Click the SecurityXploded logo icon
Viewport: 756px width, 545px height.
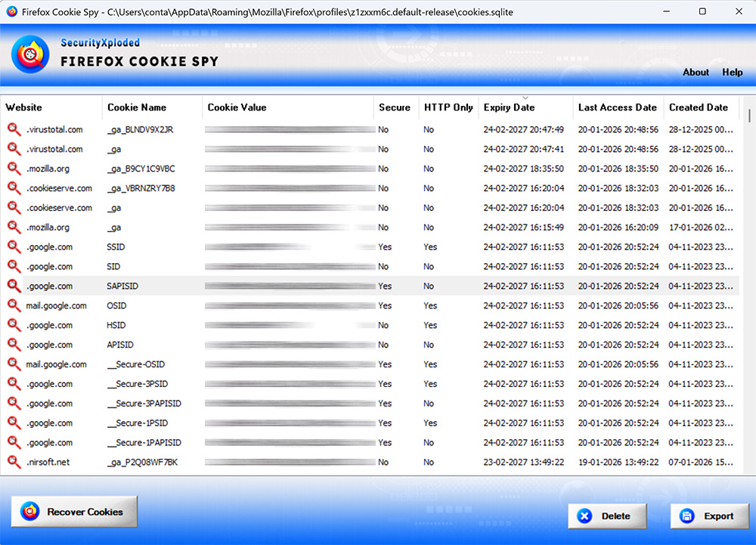tap(29, 54)
